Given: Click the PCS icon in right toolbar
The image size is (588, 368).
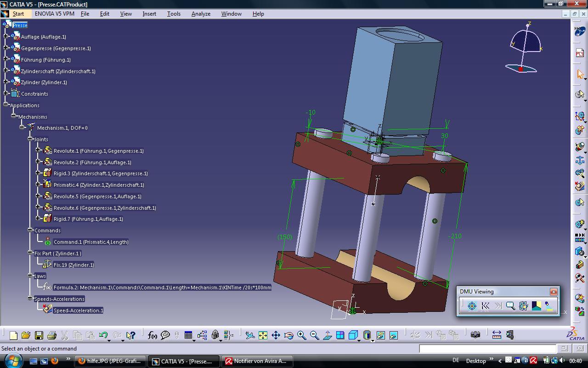Looking at the screenshot, I should (580, 53).
